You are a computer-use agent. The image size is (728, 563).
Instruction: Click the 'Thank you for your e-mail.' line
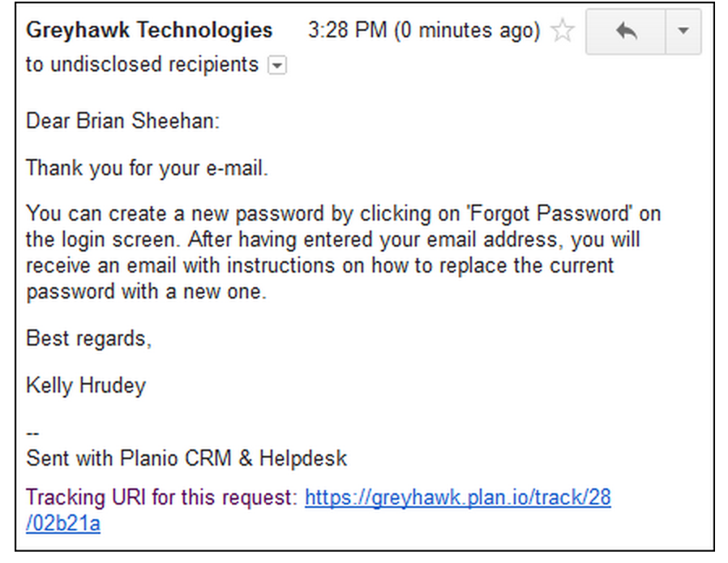tap(148, 168)
